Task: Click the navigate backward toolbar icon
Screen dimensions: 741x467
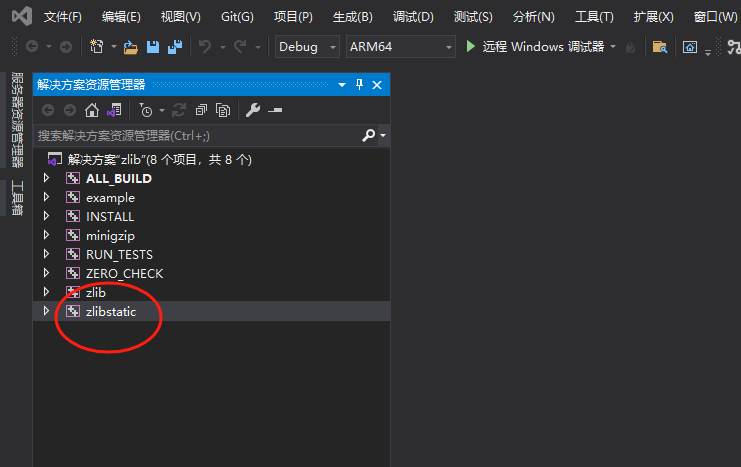Action: coord(32,46)
